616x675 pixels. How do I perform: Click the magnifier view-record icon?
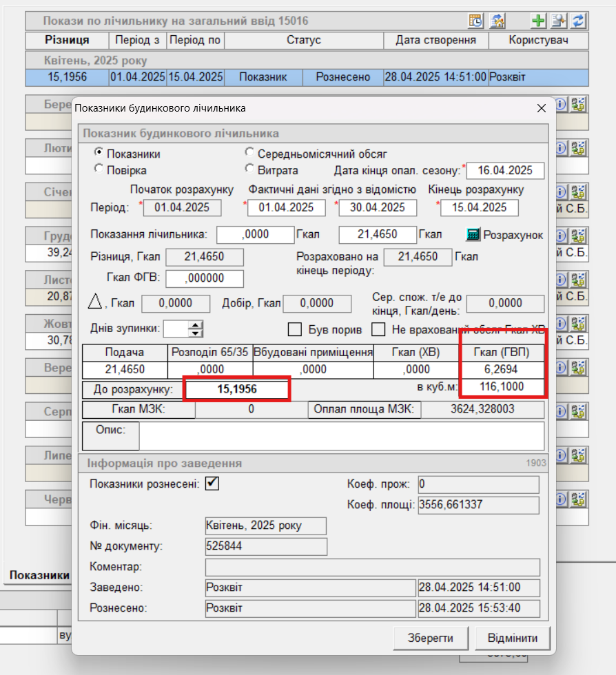point(558,21)
